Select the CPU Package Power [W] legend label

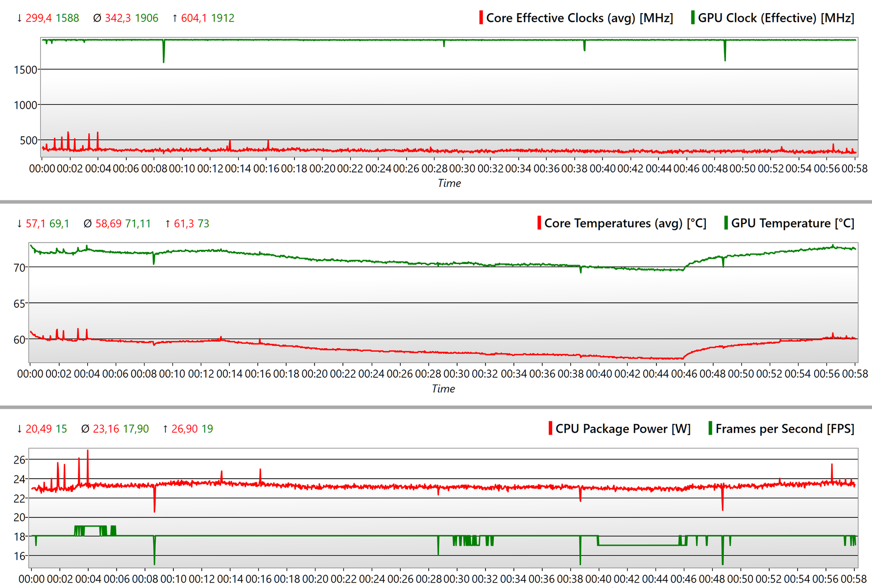(x=623, y=429)
